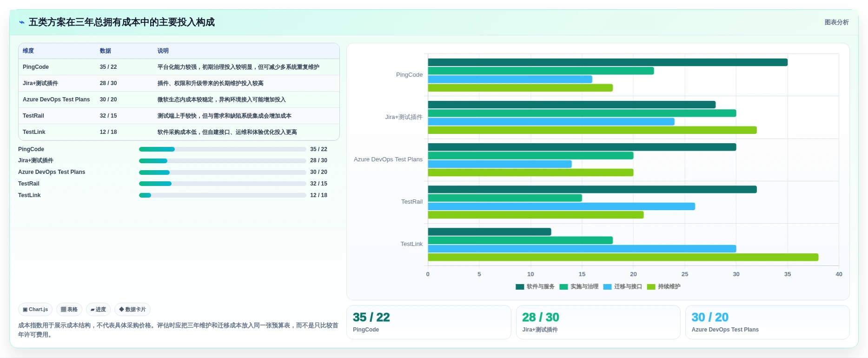This screenshot has height=358, width=868.
Task: Click the 图表分析 label in the header
Action: point(836,22)
